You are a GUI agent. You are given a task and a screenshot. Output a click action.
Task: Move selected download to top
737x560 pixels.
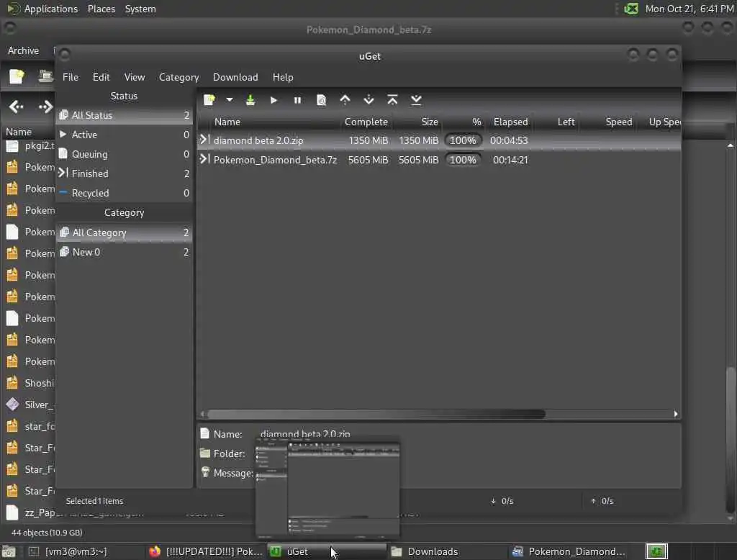coord(392,99)
